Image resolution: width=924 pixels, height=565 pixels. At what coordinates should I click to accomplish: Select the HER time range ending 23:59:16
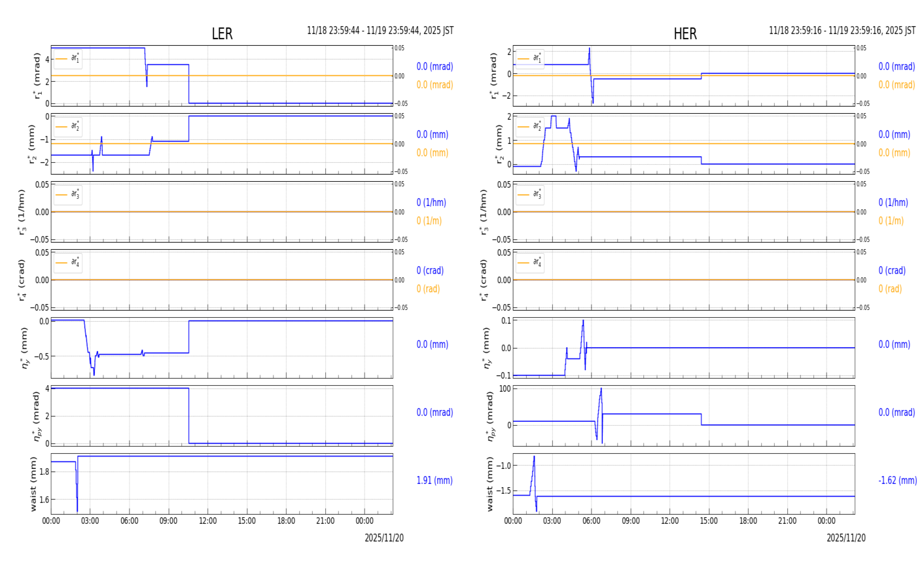click(842, 31)
